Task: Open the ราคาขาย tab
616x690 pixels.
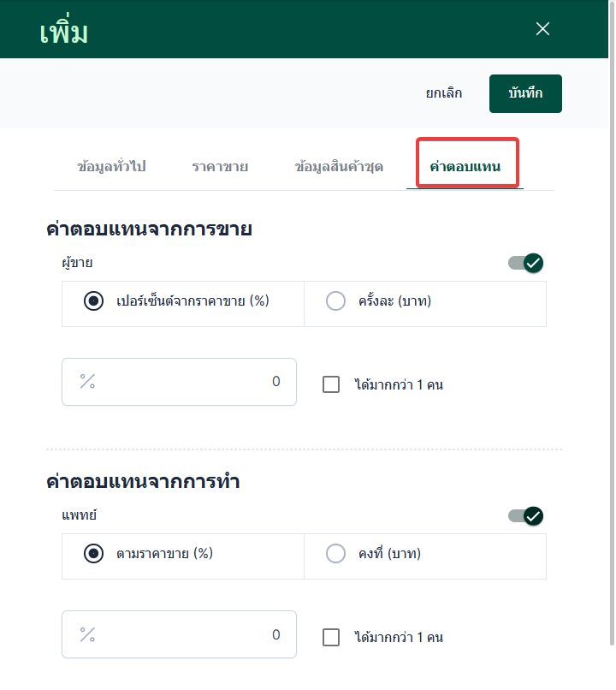Action: pyautogui.click(x=220, y=166)
